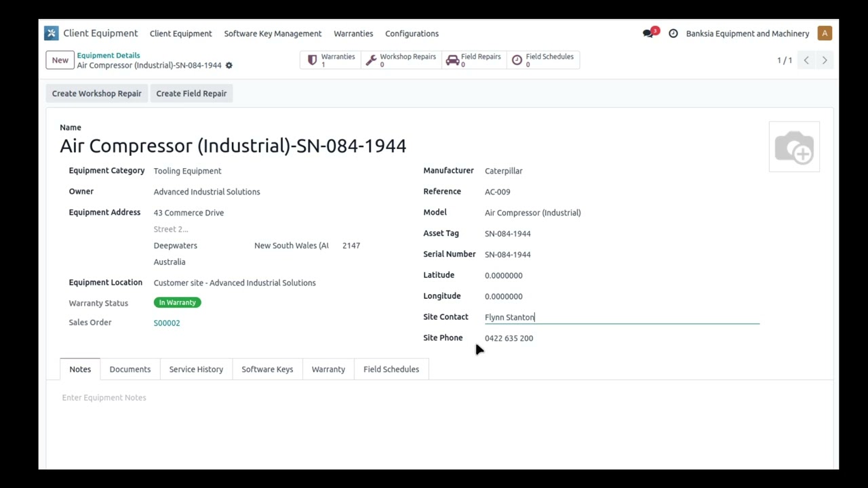Image resolution: width=868 pixels, height=488 pixels.
Task: Switch to the Field Schedules tab
Action: tap(391, 369)
